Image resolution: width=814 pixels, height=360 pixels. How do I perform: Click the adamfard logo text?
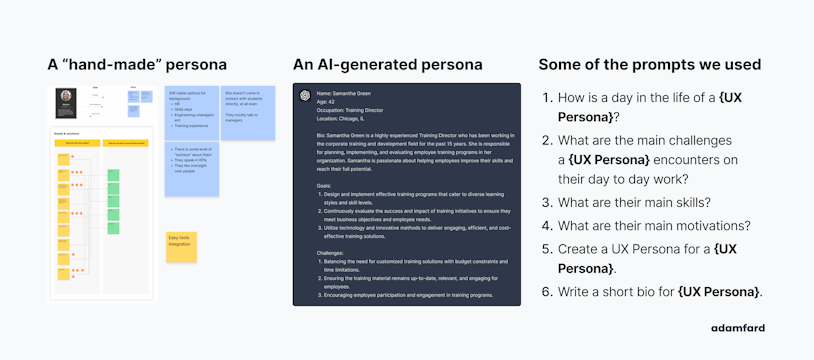[x=738, y=328]
